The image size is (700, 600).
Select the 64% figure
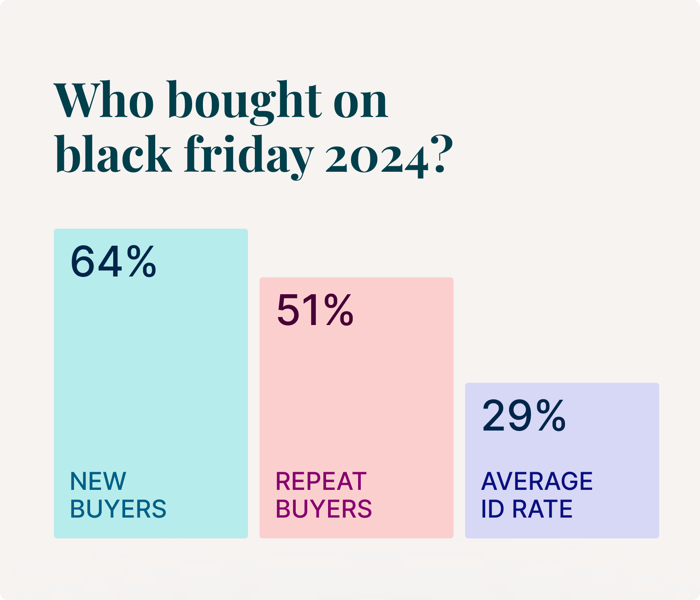click(x=113, y=262)
